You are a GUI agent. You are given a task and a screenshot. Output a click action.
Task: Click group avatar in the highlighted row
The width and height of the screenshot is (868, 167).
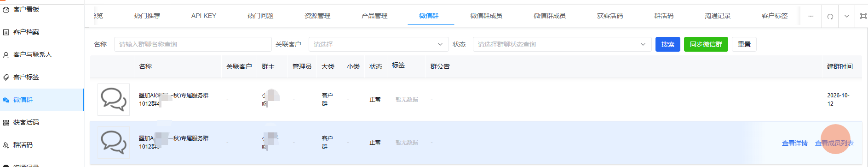(114, 142)
